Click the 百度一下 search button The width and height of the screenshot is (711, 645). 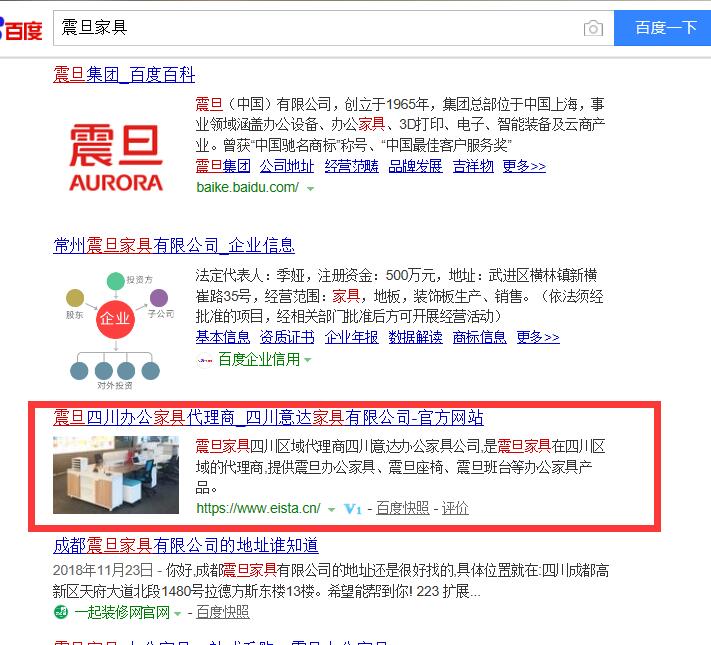662,28
